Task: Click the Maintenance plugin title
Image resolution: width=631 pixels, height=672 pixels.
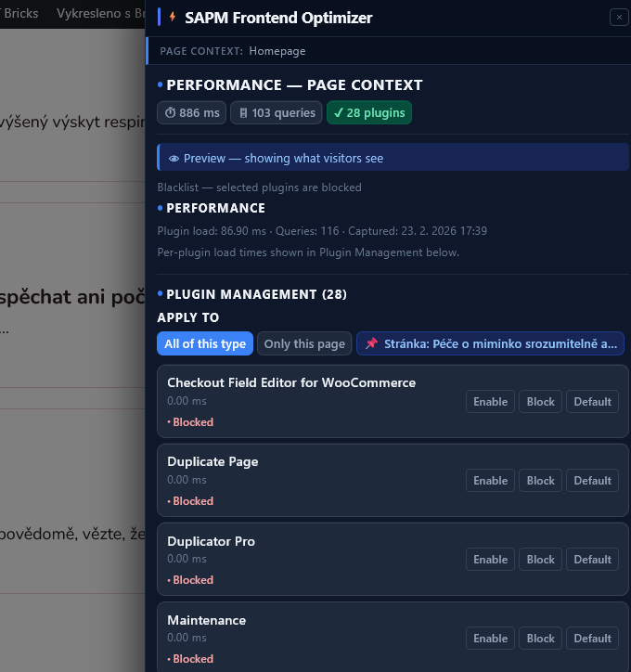Action: 207,620
